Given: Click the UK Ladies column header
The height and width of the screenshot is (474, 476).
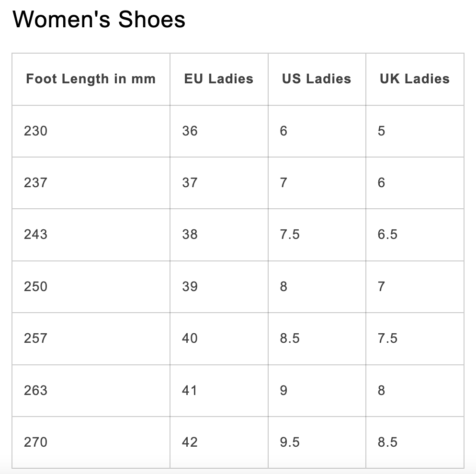Looking at the screenshot, I should pyautogui.click(x=415, y=79).
